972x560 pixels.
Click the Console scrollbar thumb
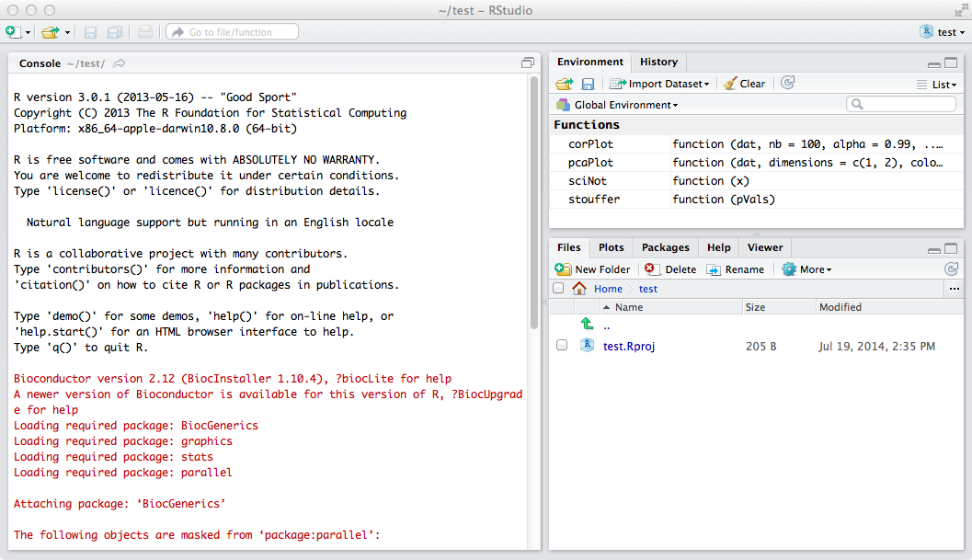click(x=534, y=203)
